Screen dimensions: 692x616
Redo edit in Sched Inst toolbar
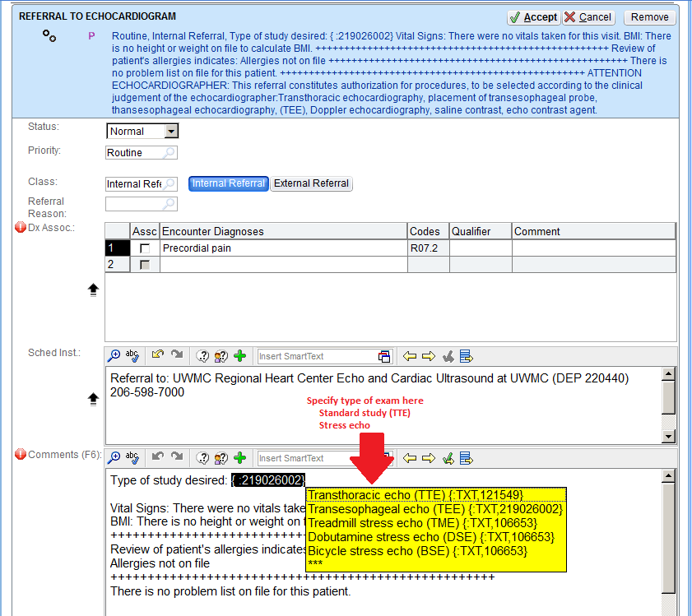pyautogui.click(x=177, y=354)
